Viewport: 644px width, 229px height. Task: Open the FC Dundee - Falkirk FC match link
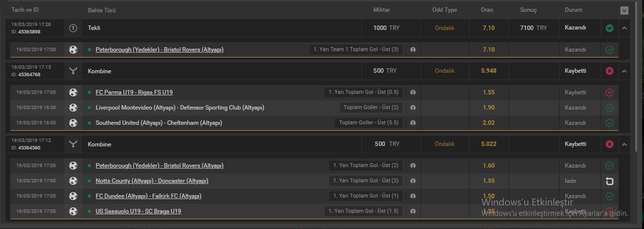pyautogui.click(x=148, y=196)
